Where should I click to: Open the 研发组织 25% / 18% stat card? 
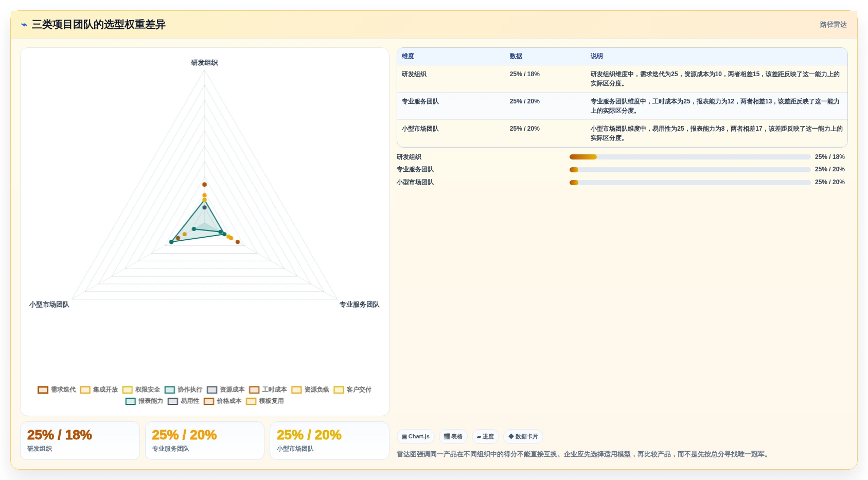click(x=80, y=441)
